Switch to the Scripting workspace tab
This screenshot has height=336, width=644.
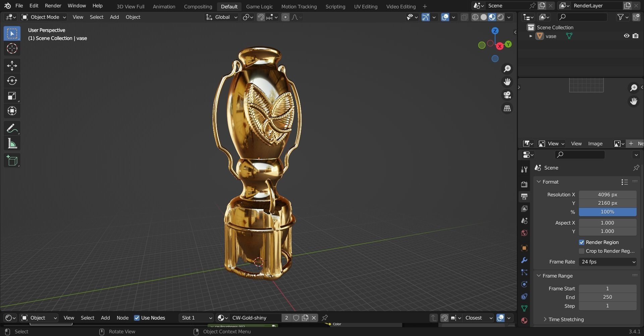pos(335,6)
